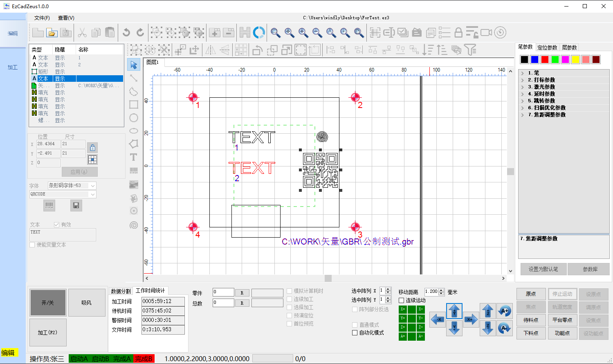This screenshot has width=613, height=364.
Task: Switch to the 定位参数 tab
Action: coord(547,47)
